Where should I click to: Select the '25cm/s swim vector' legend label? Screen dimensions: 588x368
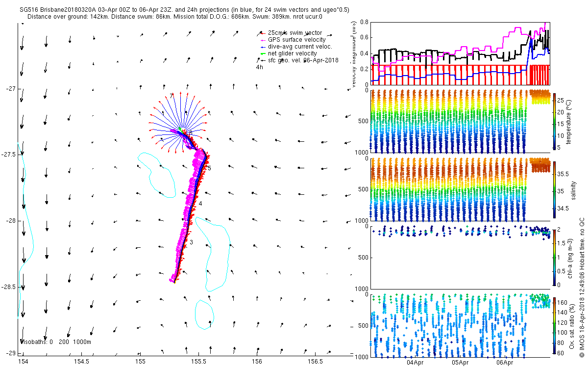coord(296,32)
